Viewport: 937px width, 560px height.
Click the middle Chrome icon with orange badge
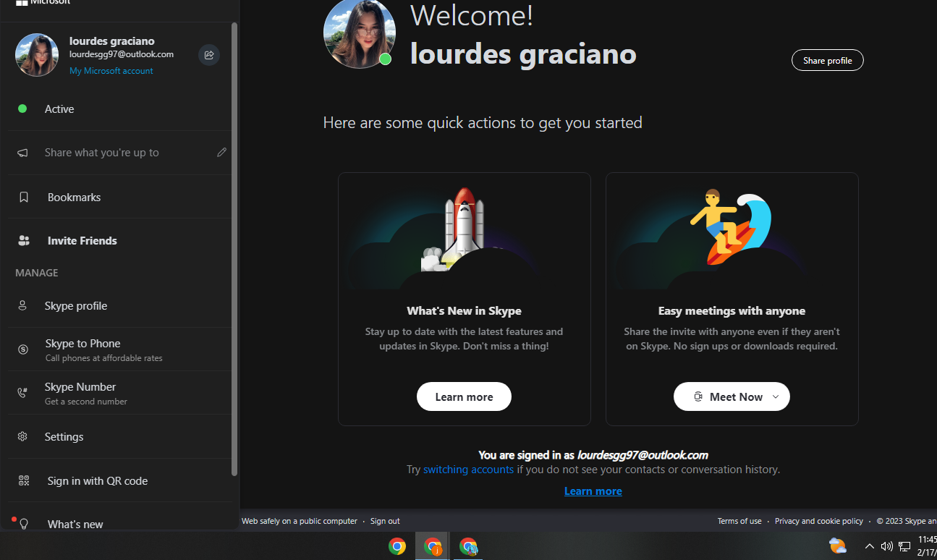(x=433, y=546)
